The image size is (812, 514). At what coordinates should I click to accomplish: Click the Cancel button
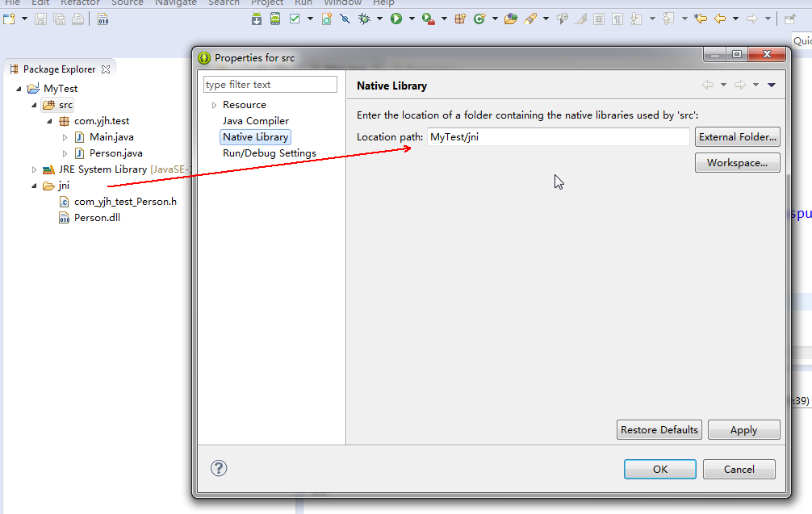(739, 469)
